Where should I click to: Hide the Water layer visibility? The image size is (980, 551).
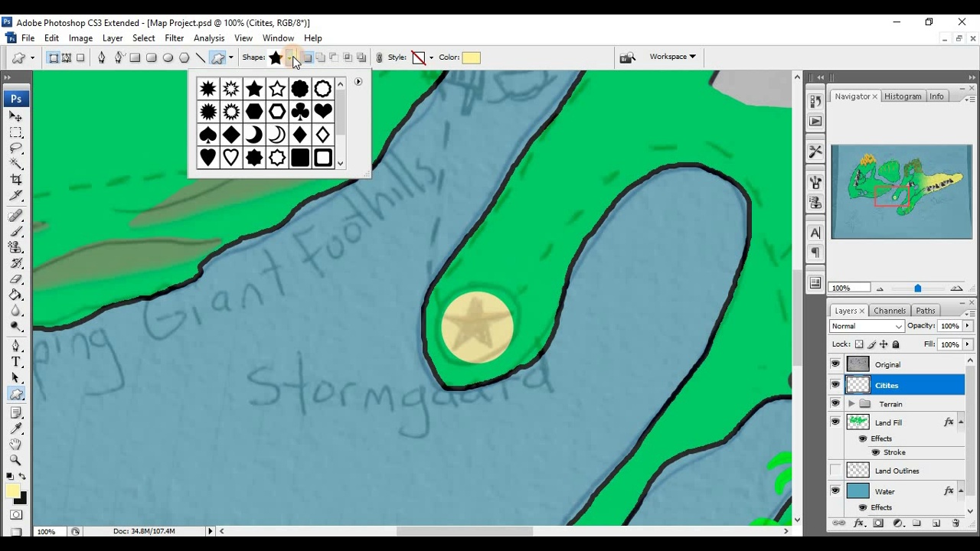[835, 491]
